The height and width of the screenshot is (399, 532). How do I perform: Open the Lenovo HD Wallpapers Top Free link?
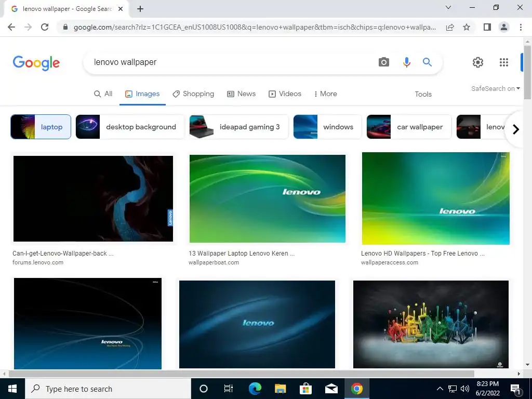point(423,254)
